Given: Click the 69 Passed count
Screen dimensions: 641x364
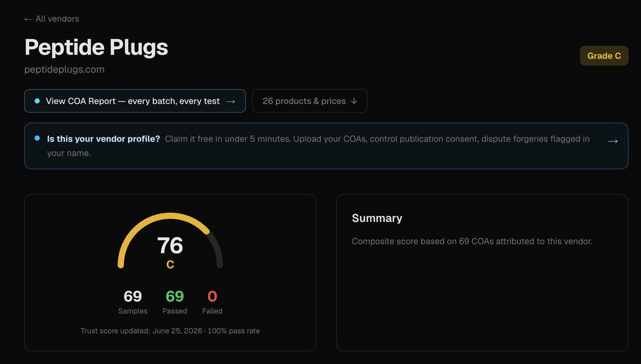Looking at the screenshot, I should pyautogui.click(x=175, y=302).
